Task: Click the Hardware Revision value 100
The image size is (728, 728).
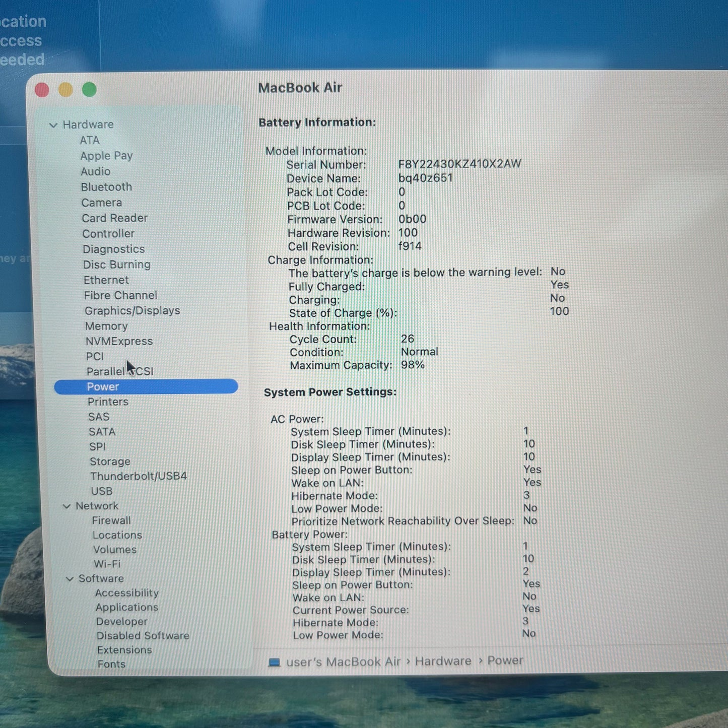Action: tap(408, 233)
